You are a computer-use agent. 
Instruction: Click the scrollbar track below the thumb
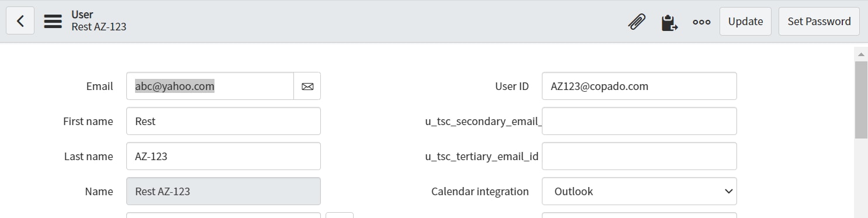(861, 178)
